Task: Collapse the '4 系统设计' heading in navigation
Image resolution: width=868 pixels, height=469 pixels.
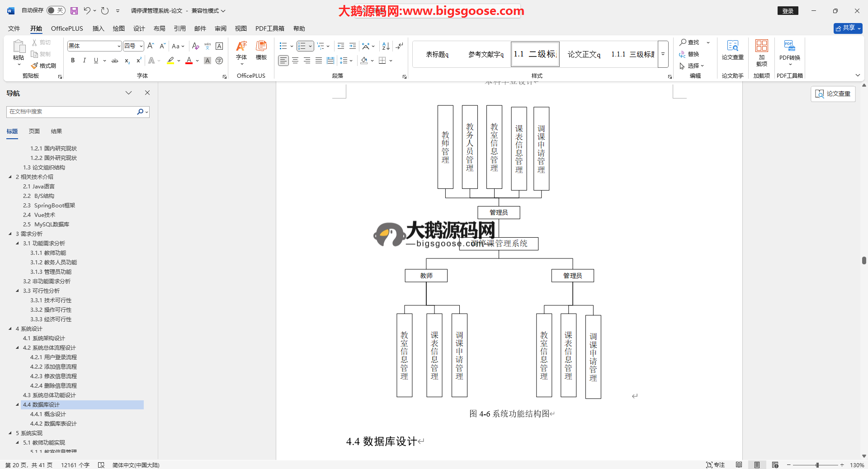Action: click(10, 328)
